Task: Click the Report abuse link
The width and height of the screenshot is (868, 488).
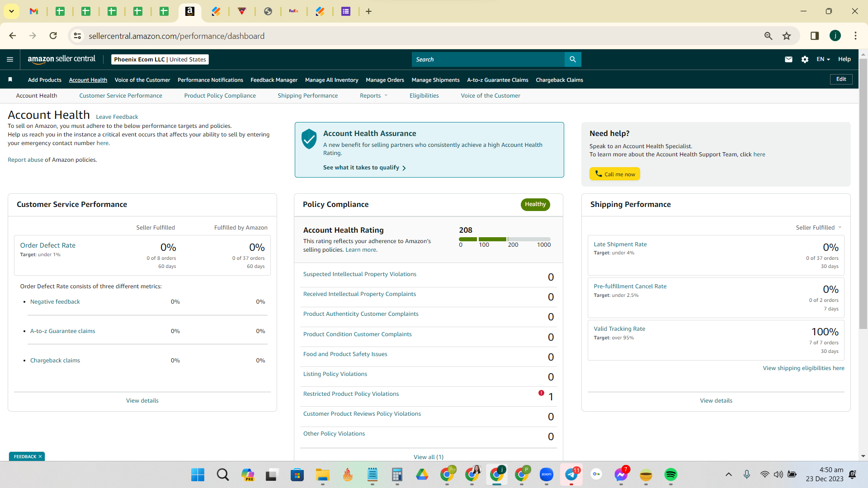Action: 25,160
